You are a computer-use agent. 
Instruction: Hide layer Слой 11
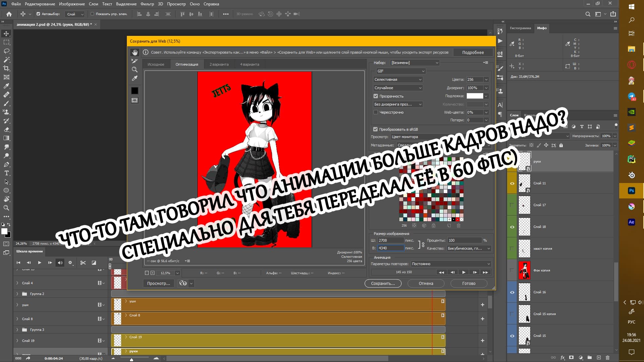pyautogui.click(x=512, y=183)
